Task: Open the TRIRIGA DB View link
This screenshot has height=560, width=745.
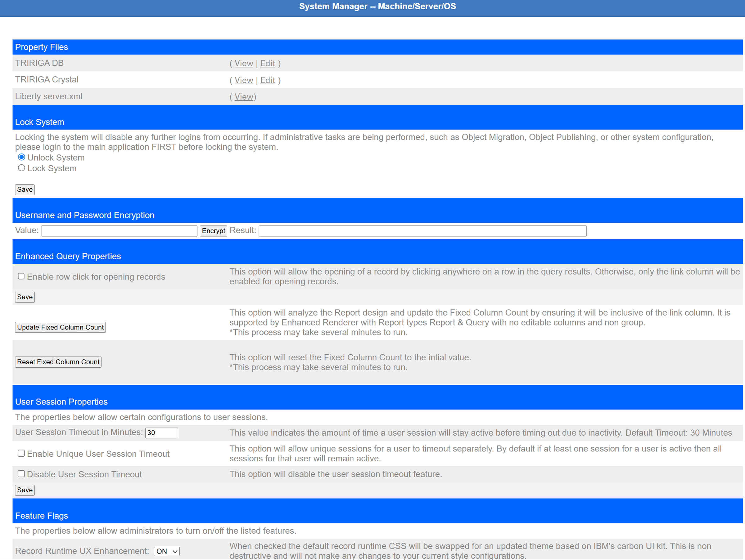Action: click(x=243, y=63)
